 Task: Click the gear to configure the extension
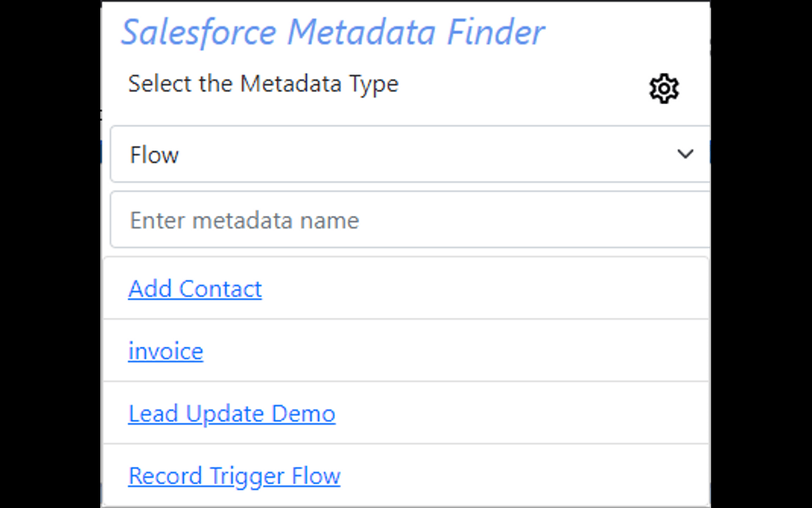[x=664, y=89]
